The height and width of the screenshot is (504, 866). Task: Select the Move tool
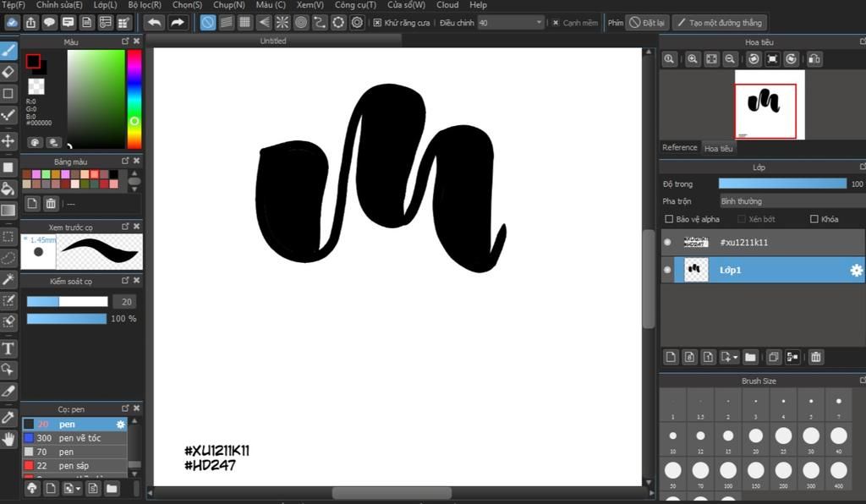click(x=8, y=140)
